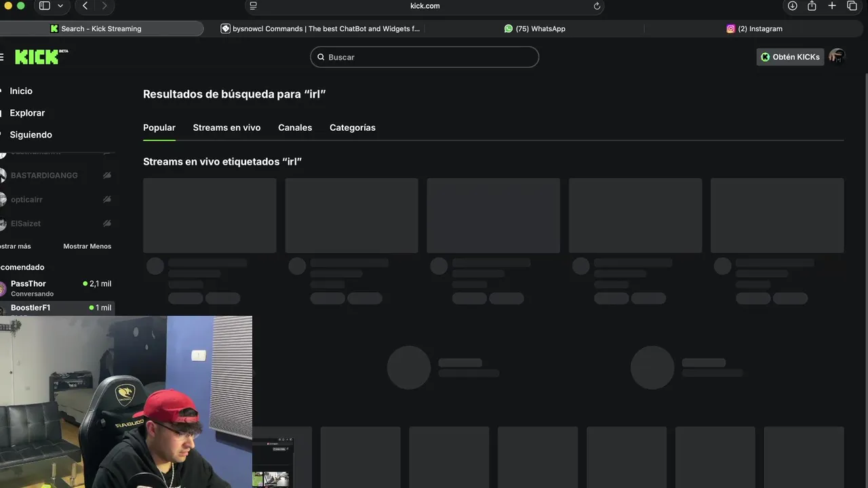Click the kick.com address bar
This screenshot has width=868, height=488.
[425, 6]
